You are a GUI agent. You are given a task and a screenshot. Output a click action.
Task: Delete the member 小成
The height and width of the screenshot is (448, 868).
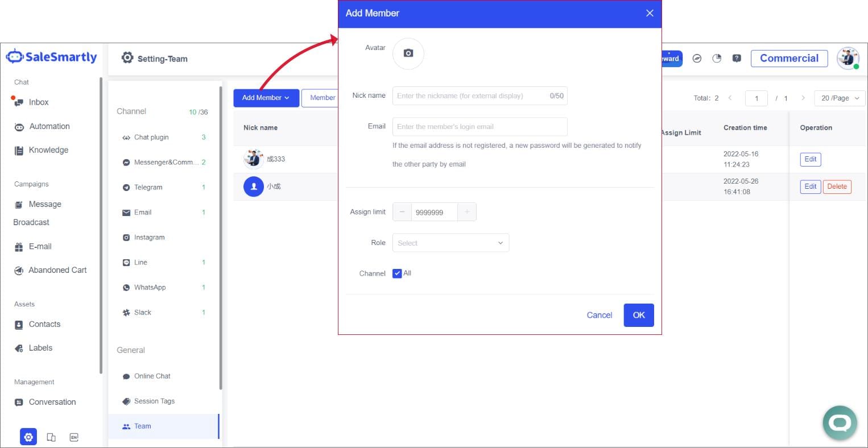[837, 186]
